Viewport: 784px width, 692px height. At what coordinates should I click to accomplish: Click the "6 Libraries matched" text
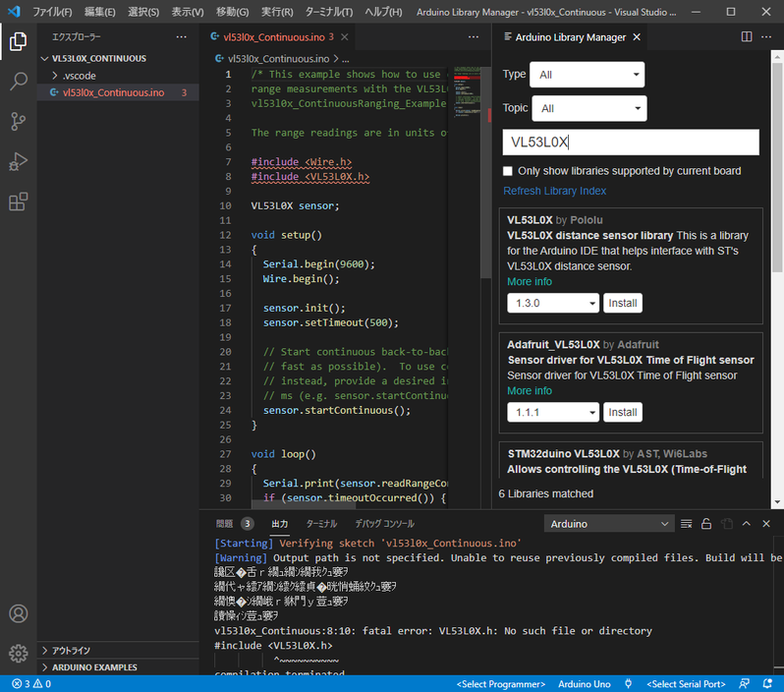pyautogui.click(x=545, y=493)
